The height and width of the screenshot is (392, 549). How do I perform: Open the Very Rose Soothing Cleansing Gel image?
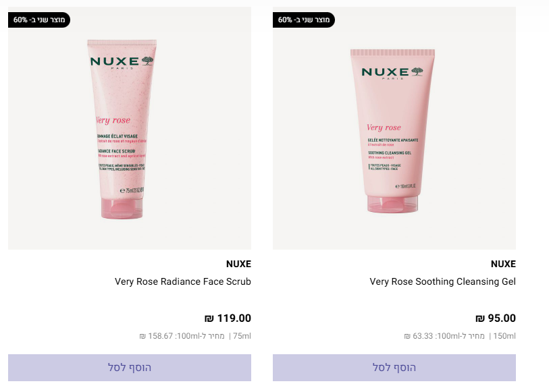394,128
